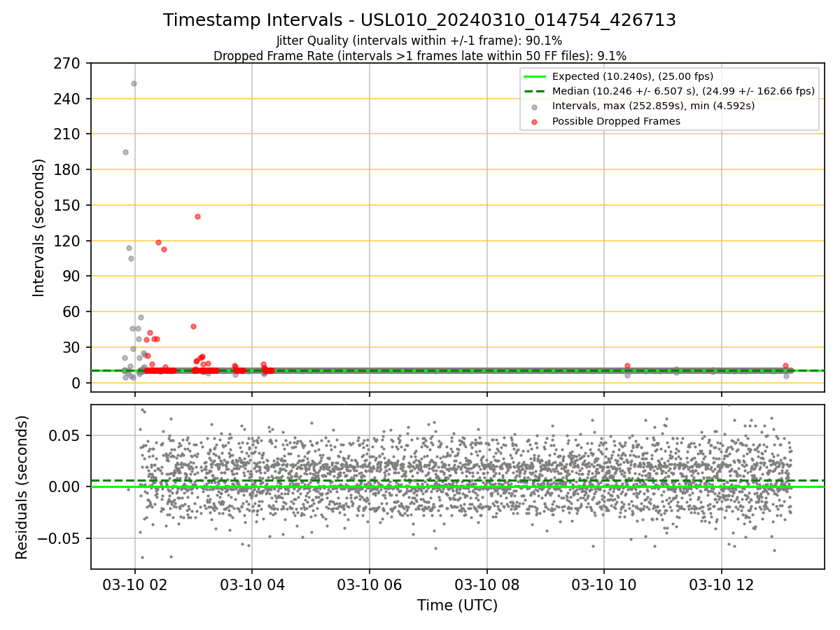
Task: Click legend entry 'Median (10.246 +/- 6.507 s)'
Action: (683, 91)
